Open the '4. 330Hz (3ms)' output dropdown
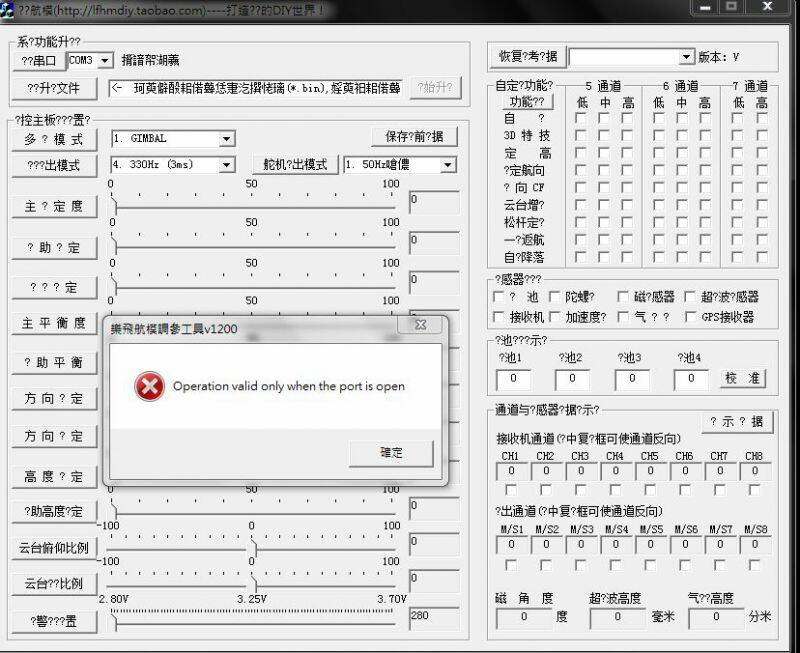Screen dimensions: 800x653 pos(226,165)
